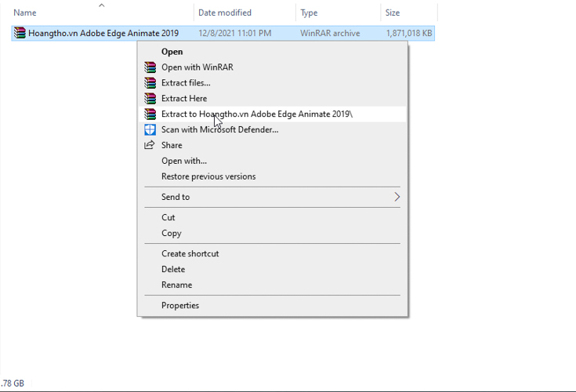Click the Share icon in context menu
Image resolution: width=576 pixels, height=392 pixels.
(150, 145)
